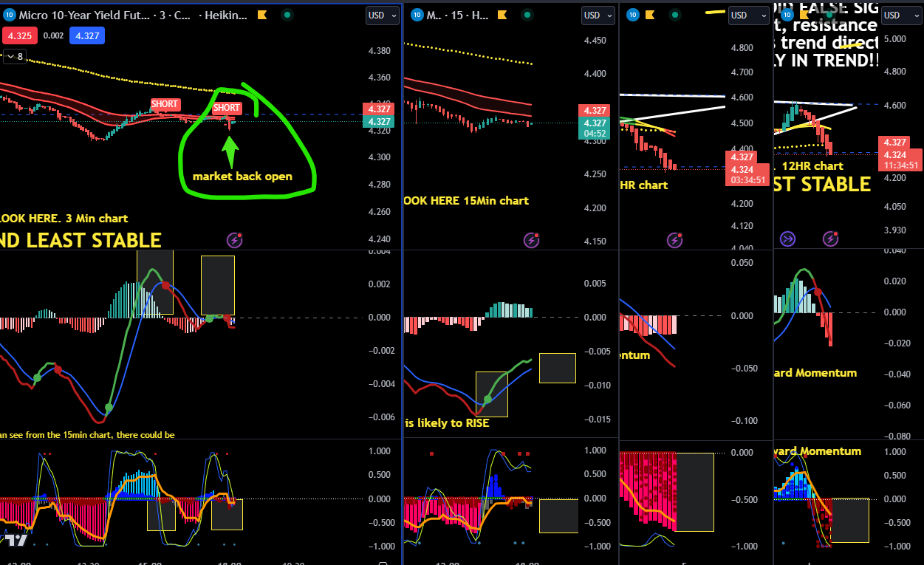Image resolution: width=924 pixels, height=565 pixels.
Task: Click the SHORT signal label next to the red 4.327 price tag
Action: 227,109
